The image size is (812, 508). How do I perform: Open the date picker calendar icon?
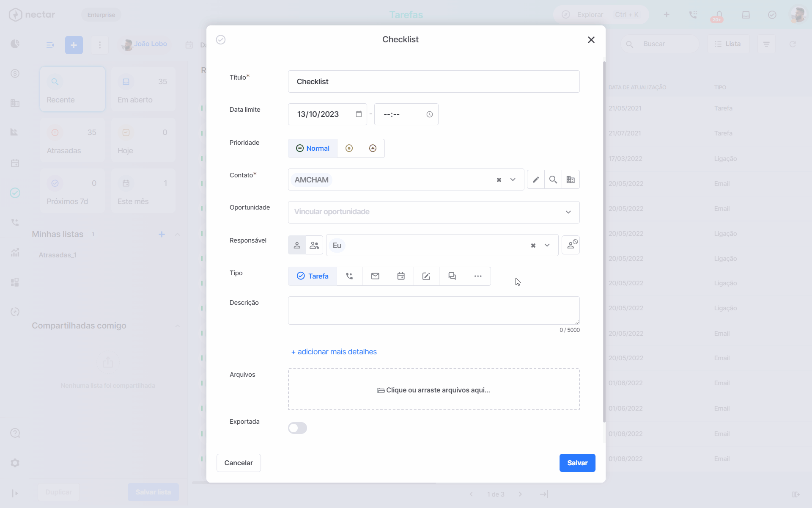tap(359, 114)
